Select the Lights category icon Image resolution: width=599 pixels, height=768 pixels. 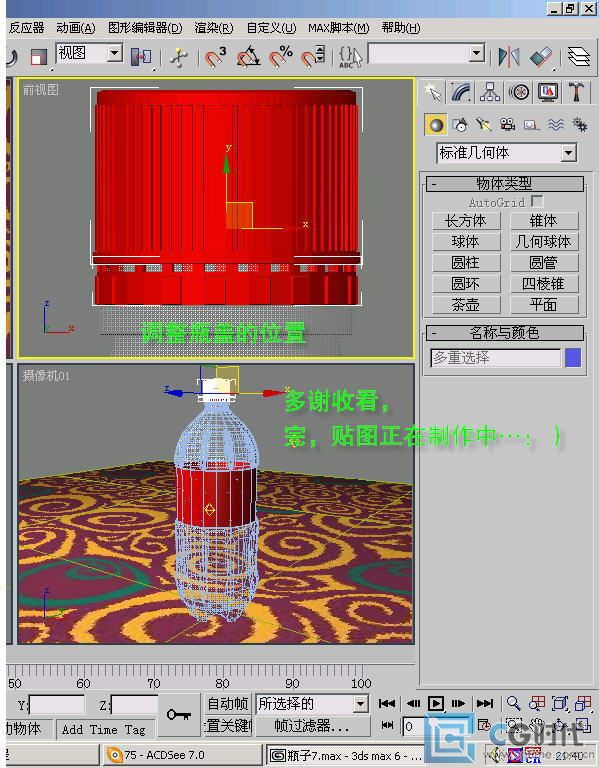tap(483, 125)
